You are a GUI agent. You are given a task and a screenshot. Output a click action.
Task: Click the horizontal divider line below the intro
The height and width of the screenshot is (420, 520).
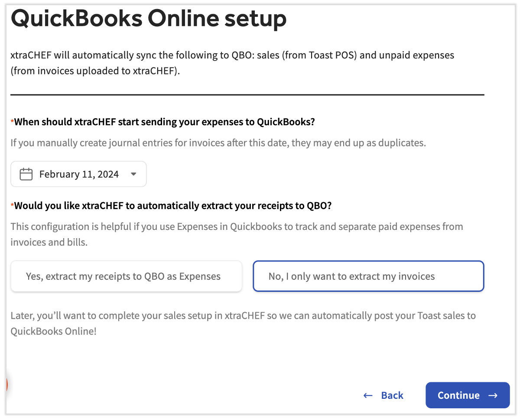(x=247, y=94)
